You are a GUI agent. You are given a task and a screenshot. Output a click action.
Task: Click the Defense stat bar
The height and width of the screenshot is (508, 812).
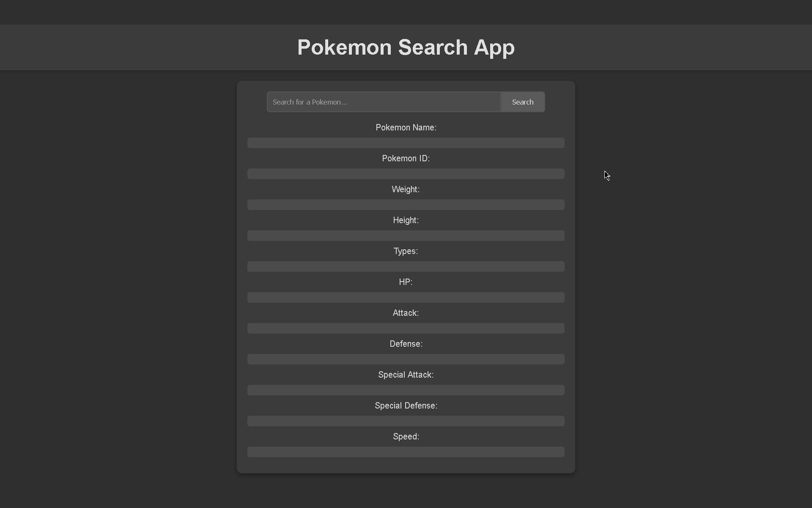[x=406, y=359]
